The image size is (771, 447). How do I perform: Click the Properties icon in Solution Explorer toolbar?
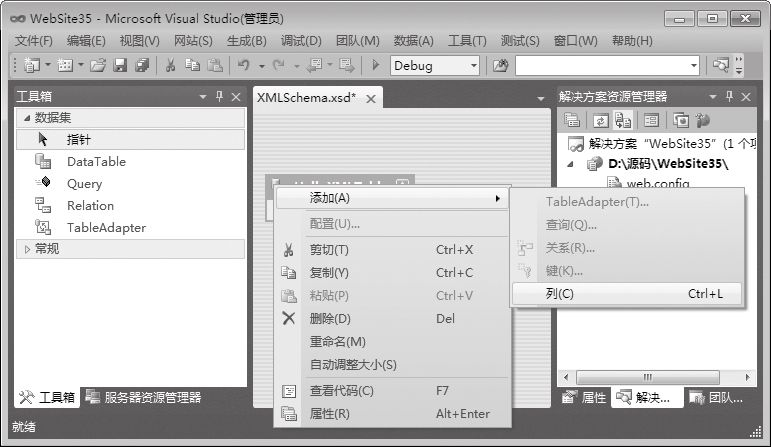click(x=571, y=120)
